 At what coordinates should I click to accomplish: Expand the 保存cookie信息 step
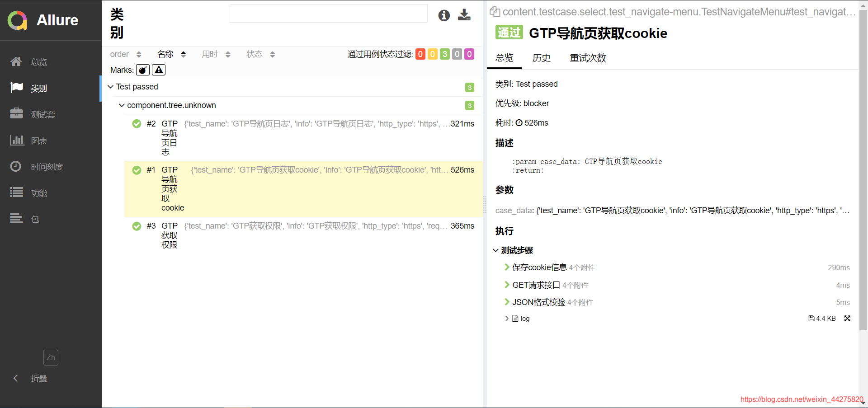tap(507, 267)
